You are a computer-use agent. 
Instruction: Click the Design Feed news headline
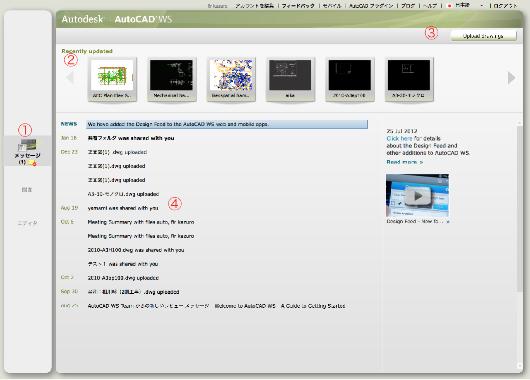(x=227, y=124)
